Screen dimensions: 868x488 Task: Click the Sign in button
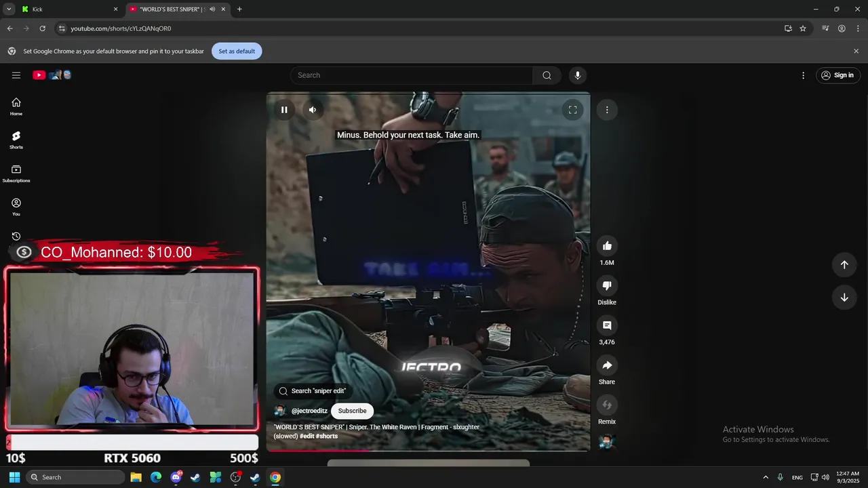[837, 75]
